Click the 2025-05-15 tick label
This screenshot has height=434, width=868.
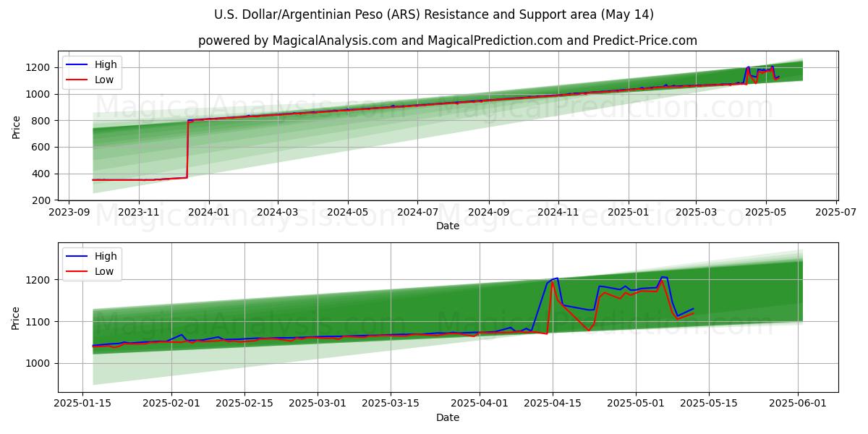[x=709, y=404]
